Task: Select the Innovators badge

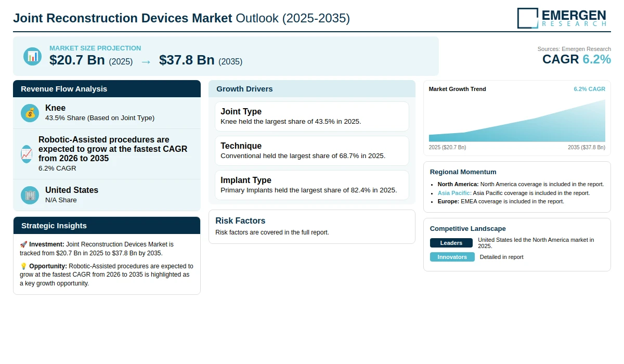Action: click(452, 257)
